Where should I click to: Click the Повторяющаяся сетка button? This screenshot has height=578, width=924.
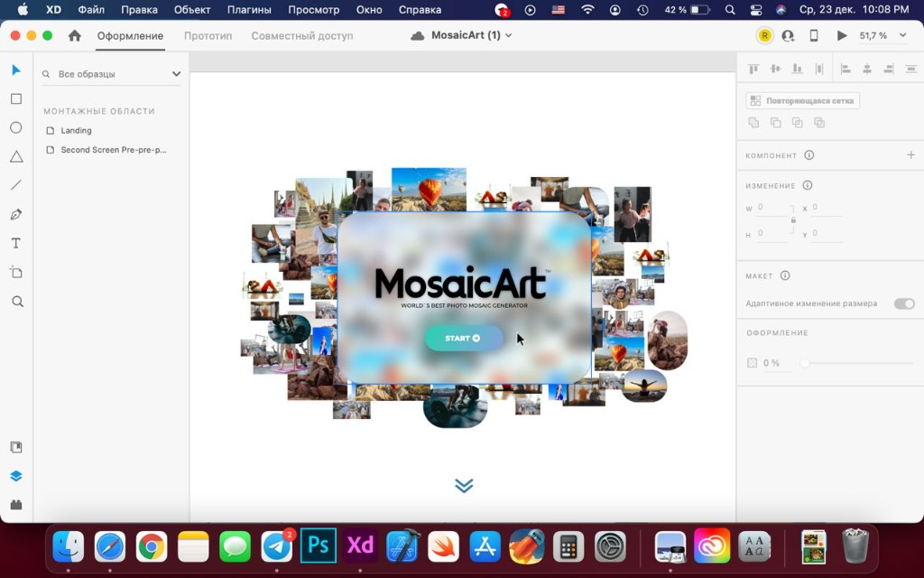click(802, 101)
